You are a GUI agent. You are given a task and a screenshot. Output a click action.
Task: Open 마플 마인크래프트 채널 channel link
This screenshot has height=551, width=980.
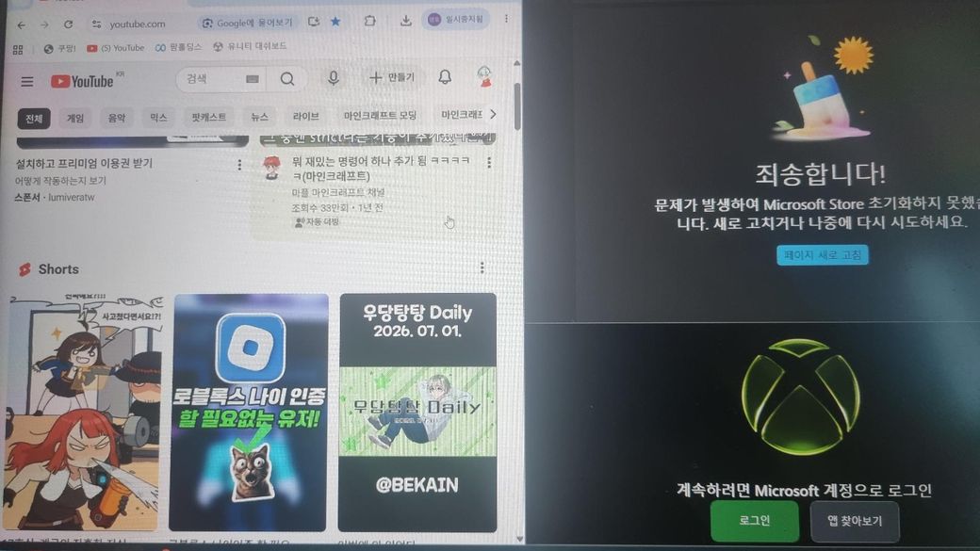pos(338,192)
